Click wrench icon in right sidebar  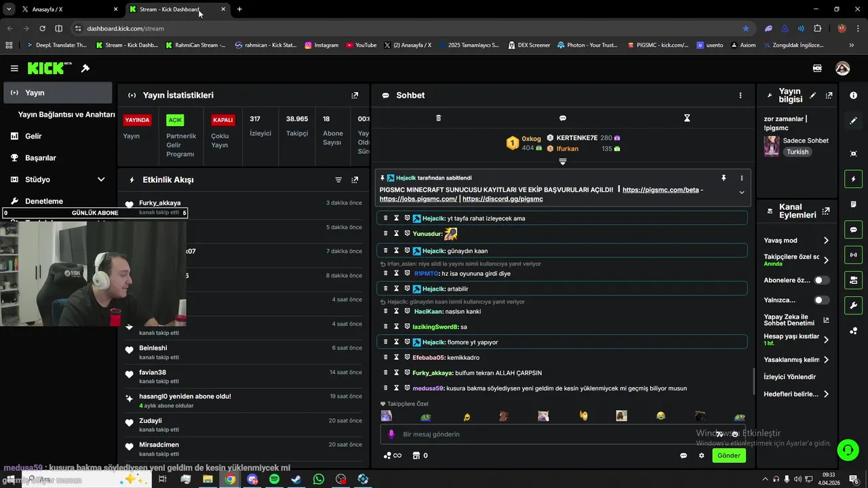tap(853, 305)
